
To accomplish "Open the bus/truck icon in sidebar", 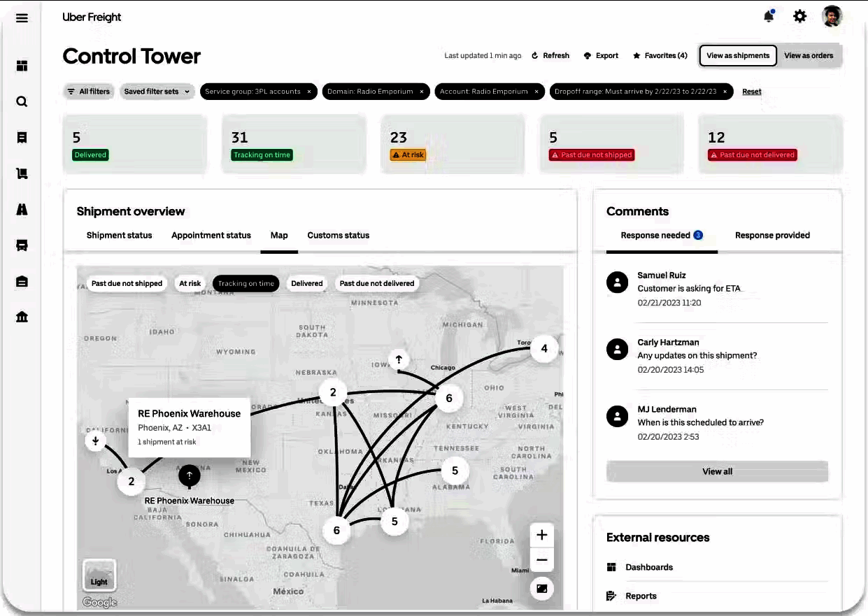I will pos(22,245).
